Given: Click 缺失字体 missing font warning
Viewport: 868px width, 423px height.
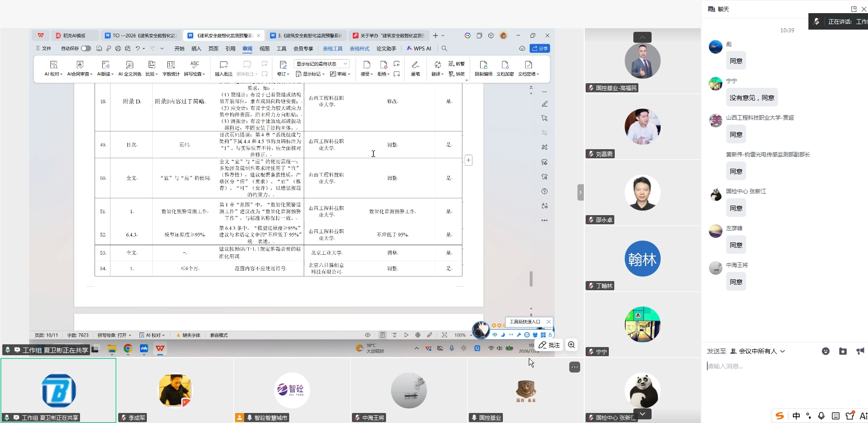Looking at the screenshot, I should click(188, 335).
